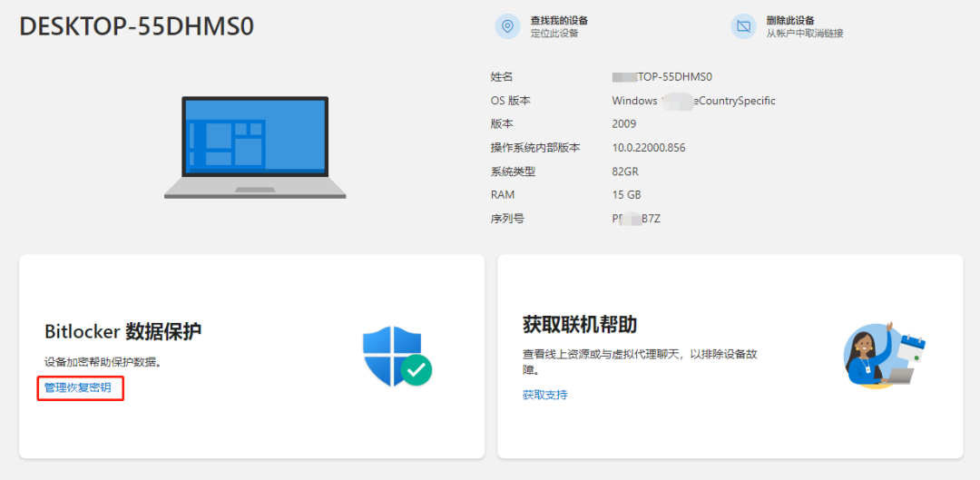Click the 从帐户中取消链接 subtitle text
This screenshot has width=980, height=480.
click(x=804, y=34)
